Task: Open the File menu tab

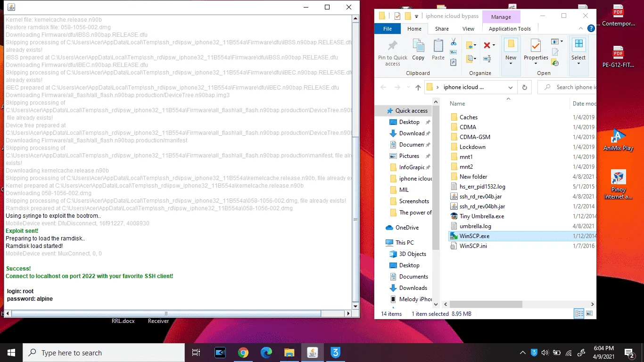Action: click(388, 29)
